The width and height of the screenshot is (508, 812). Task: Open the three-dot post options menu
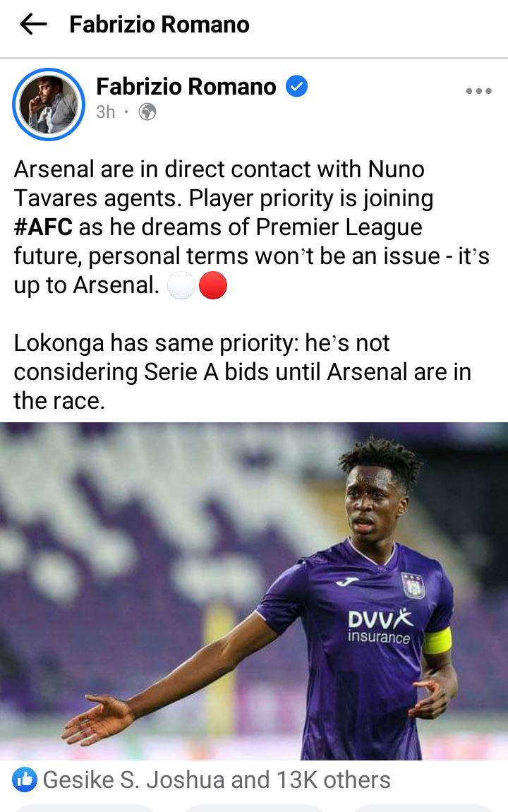click(478, 91)
